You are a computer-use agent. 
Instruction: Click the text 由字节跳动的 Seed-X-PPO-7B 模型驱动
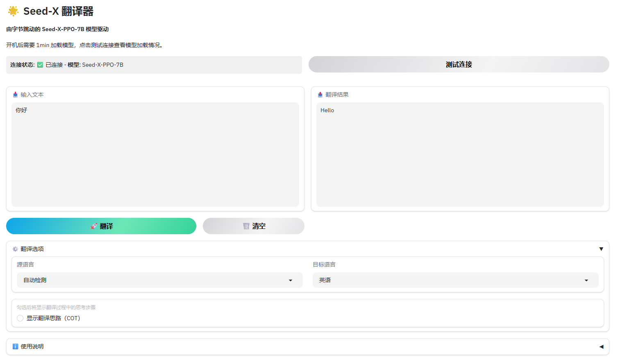pos(57,29)
